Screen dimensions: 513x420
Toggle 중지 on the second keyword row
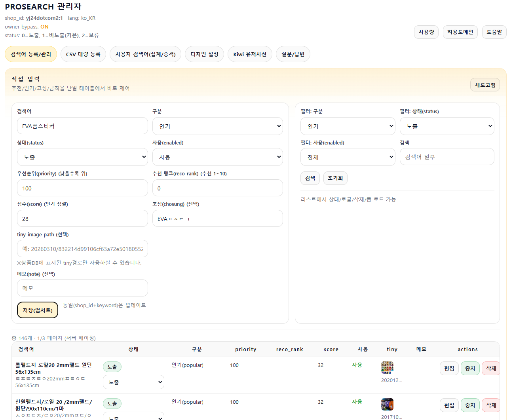tap(470, 405)
